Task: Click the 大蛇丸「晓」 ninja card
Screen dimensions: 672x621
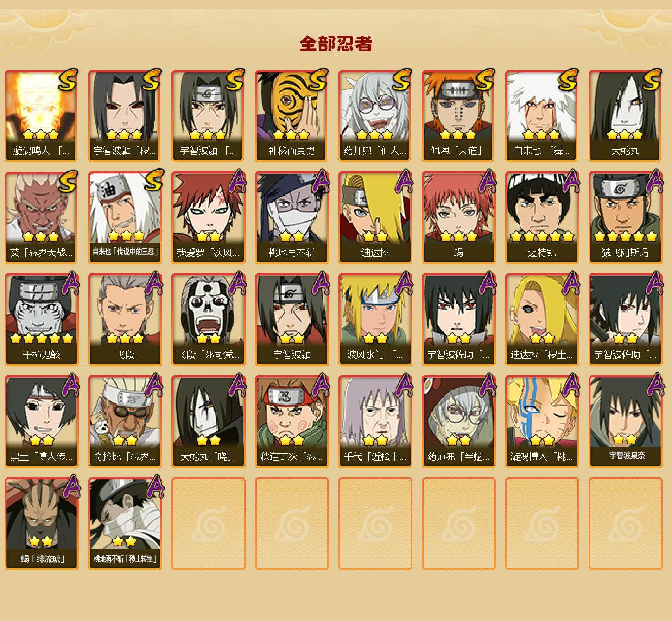Action: [208, 422]
